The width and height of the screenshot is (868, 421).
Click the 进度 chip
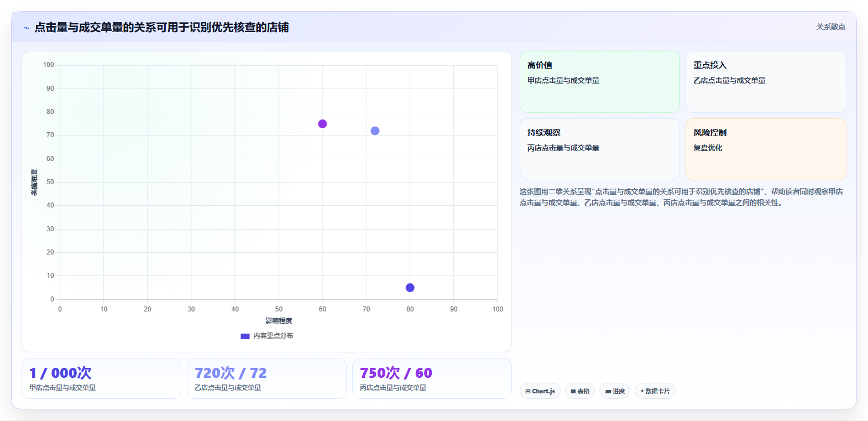[x=615, y=391]
